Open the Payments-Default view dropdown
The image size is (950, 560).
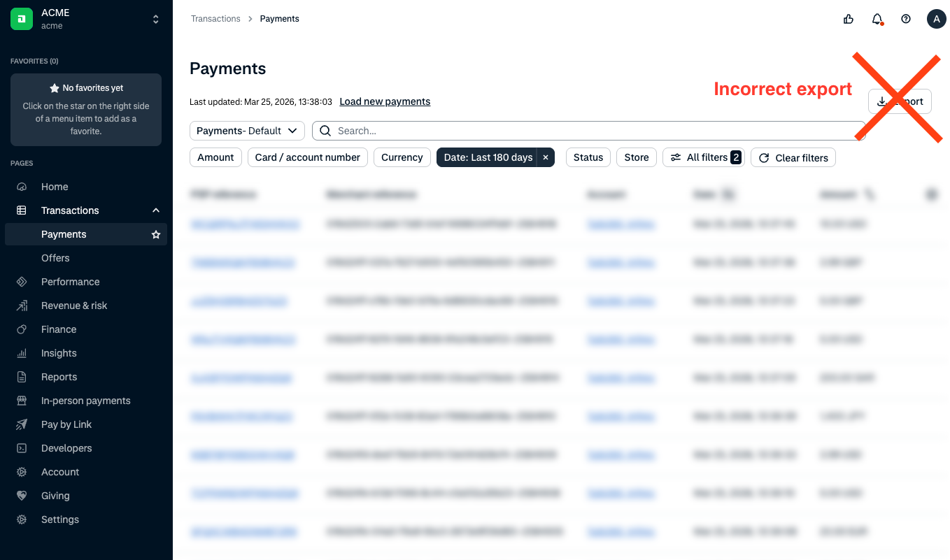(247, 130)
